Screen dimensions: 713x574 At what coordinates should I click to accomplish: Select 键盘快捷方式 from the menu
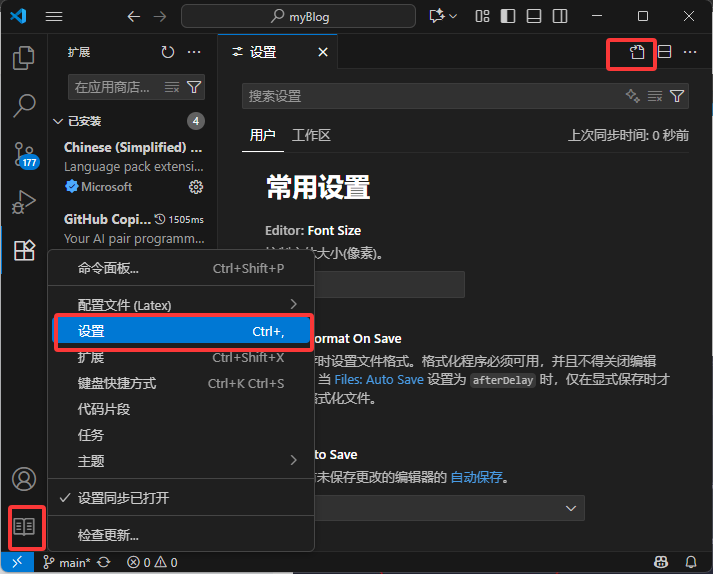(x=117, y=383)
